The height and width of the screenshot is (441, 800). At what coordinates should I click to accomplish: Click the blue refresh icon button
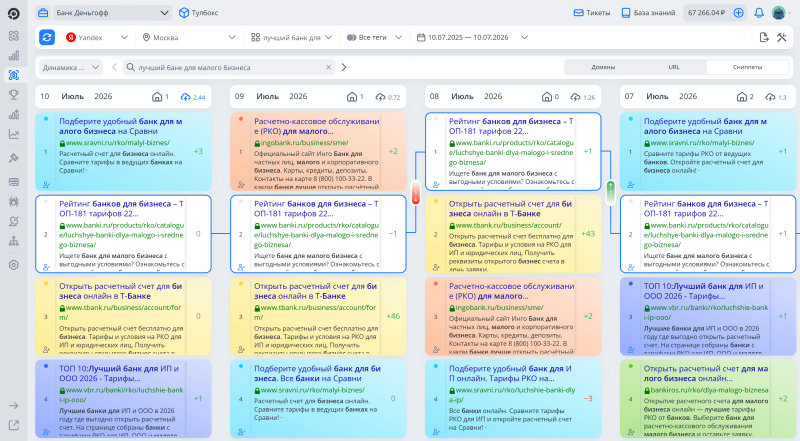coord(47,37)
